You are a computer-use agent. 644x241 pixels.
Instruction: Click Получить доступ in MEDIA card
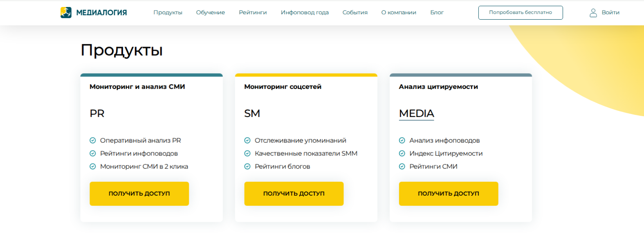(x=449, y=194)
